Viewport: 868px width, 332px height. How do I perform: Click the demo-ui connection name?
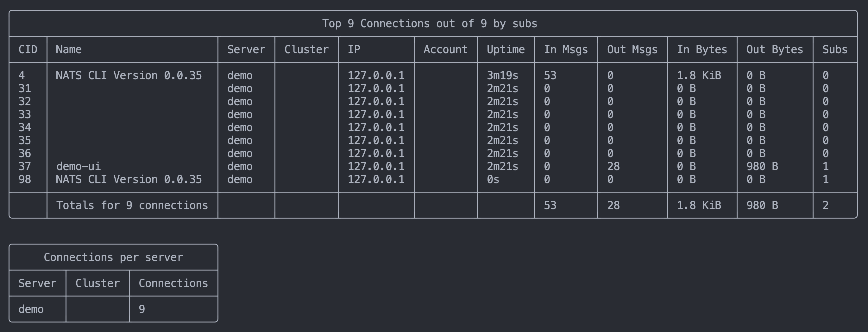[78, 167]
